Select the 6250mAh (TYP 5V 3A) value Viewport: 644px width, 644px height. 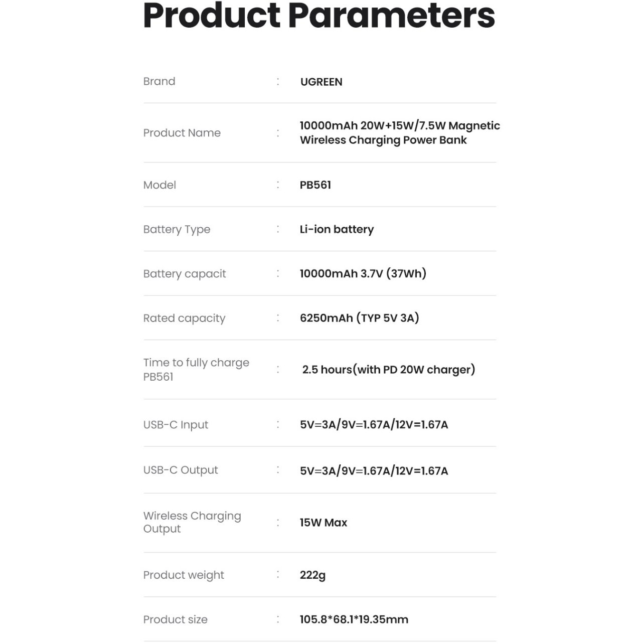pos(359,318)
